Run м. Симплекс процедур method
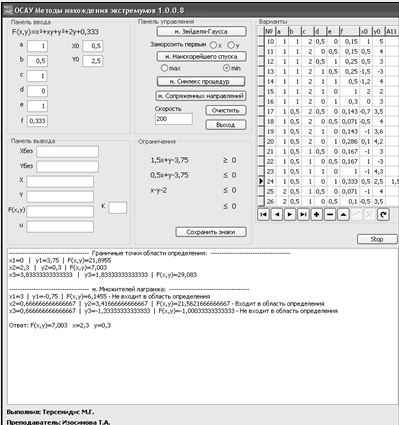Image resolution: width=399 pixels, height=425 pixels. (x=201, y=81)
